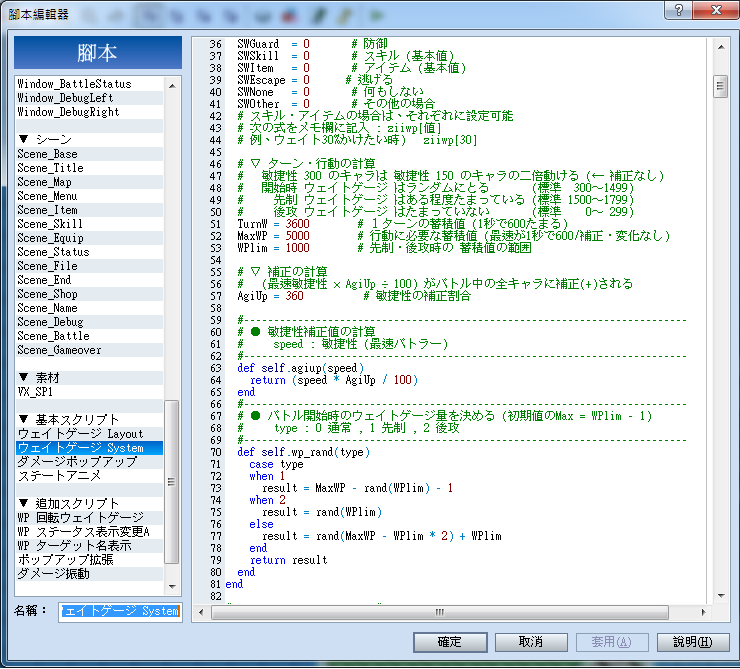
Task: Select the ▼ シーン section header
Action: pyautogui.click(x=89, y=140)
